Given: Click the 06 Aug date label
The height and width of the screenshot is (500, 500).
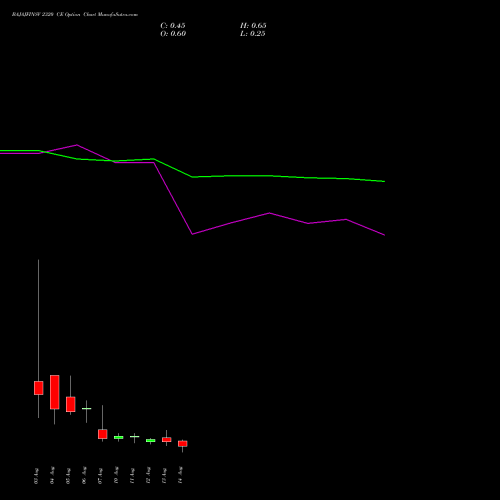Looking at the screenshot, I should (84, 476).
